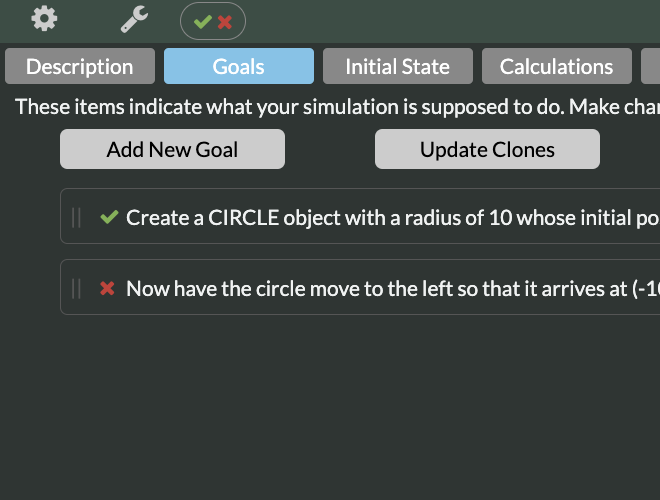Go to the Calculations tab
Screen dimensions: 660x500
coord(557,66)
